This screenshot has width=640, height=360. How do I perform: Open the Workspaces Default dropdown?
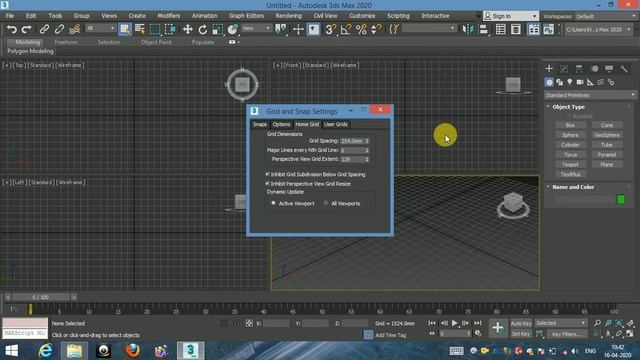tap(606, 16)
